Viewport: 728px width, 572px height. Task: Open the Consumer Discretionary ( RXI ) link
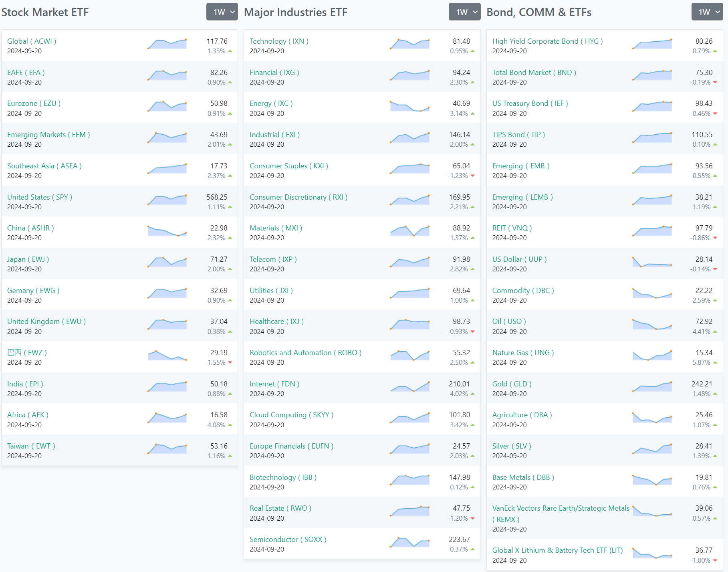pyautogui.click(x=298, y=197)
